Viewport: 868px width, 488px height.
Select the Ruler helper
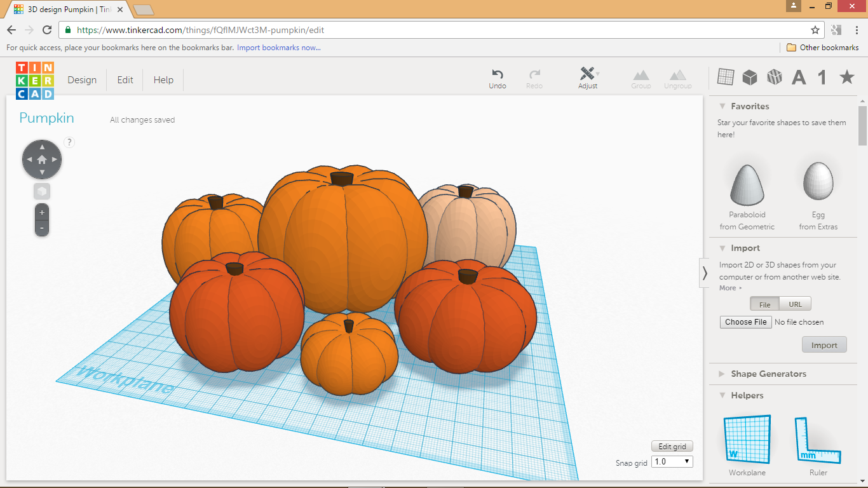818,438
